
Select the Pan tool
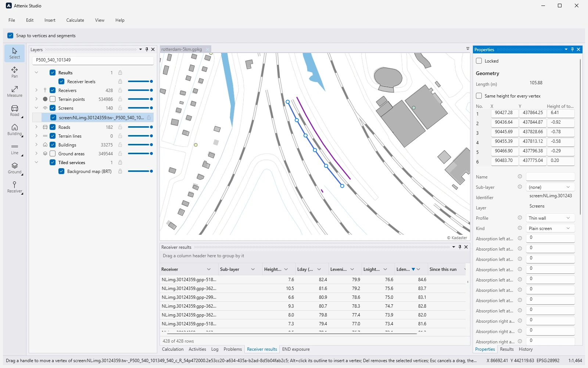pyautogui.click(x=15, y=72)
